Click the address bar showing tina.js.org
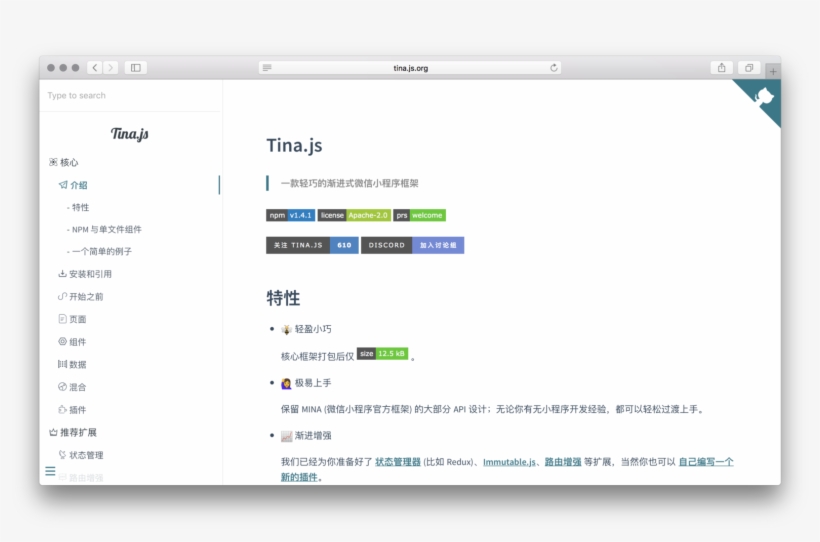 point(410,67)
